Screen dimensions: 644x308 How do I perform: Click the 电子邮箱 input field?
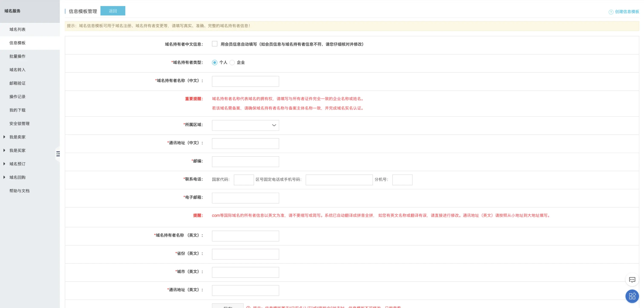click(x=245, y=198)
